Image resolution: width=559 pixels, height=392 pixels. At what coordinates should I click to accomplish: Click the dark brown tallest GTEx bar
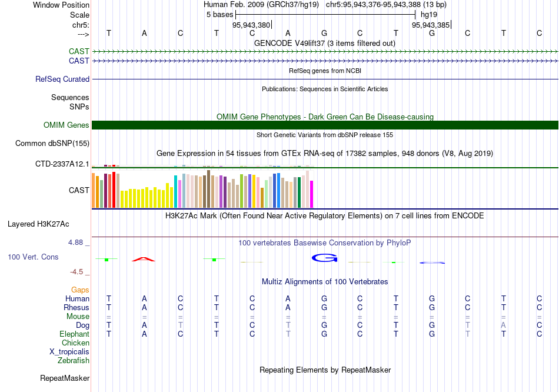(x=208, y=189)
